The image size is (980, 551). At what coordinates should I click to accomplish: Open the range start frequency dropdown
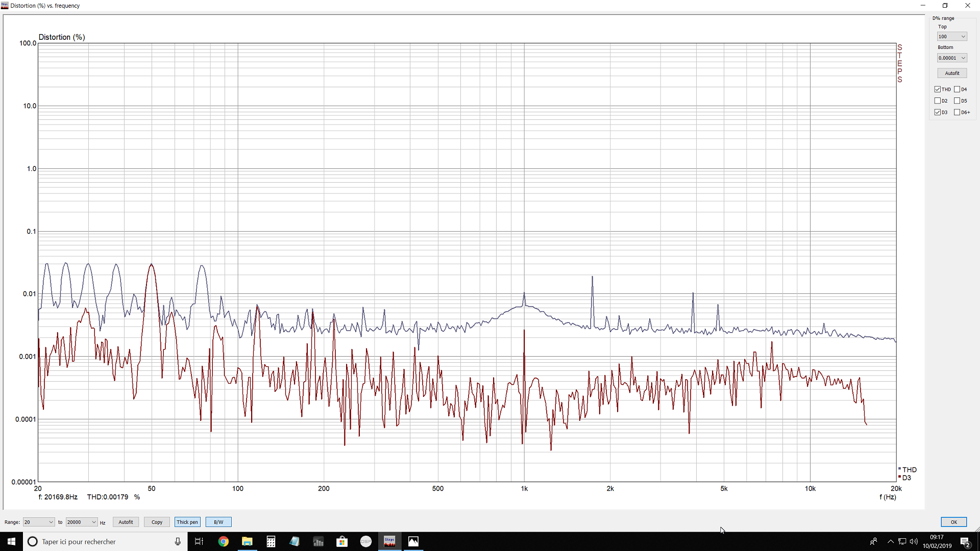(39, 522)
